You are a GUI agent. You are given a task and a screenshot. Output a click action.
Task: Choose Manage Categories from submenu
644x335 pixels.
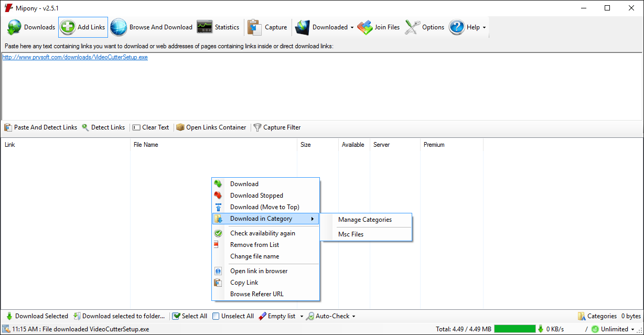click(x=364, y=220)
